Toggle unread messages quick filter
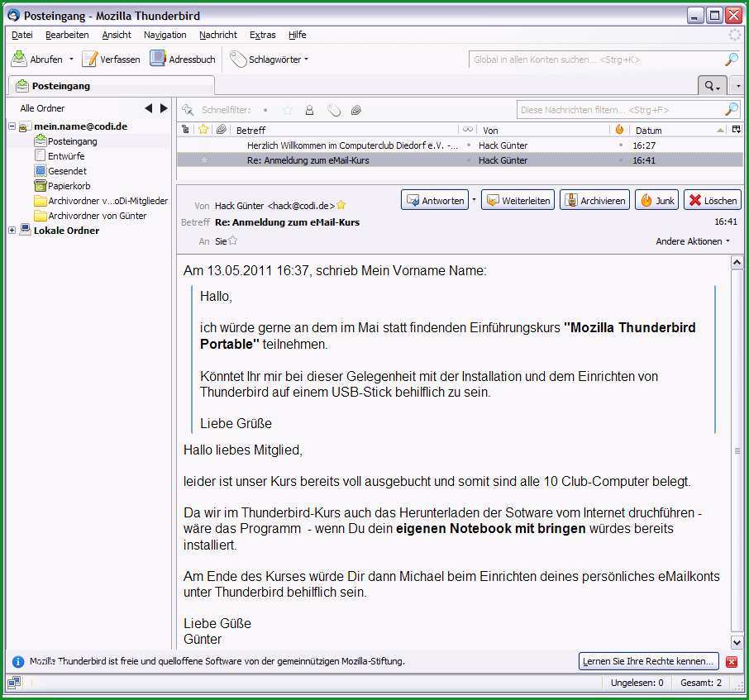 click(x=265, y=110)
